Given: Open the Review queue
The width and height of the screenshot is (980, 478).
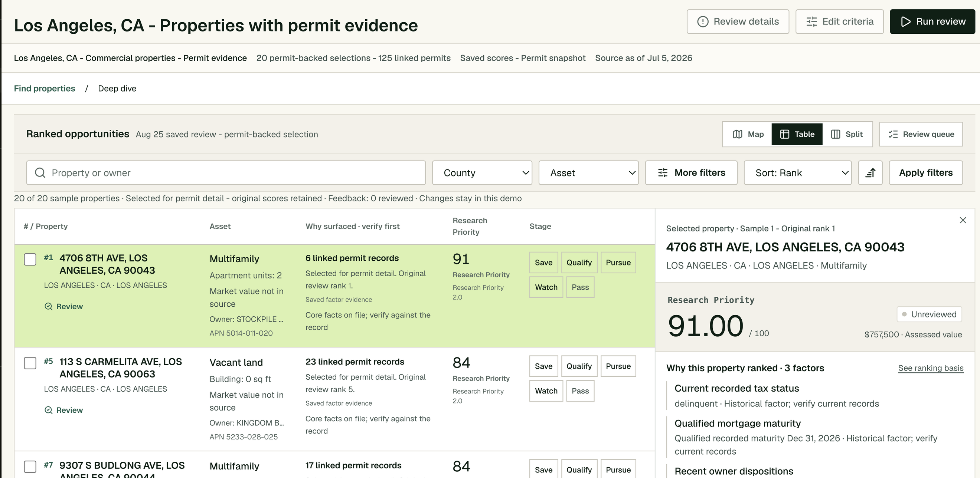Looking at the screenshot, I should (x=921, y=134).
